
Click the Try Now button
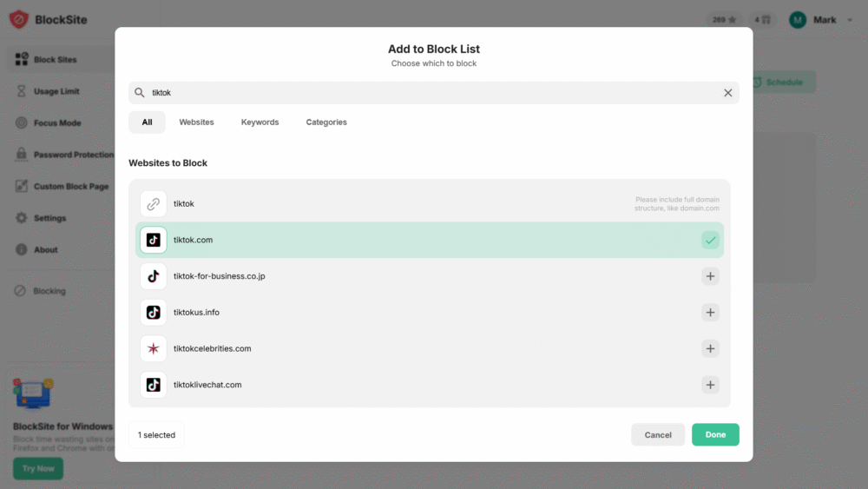[x=38, y=468]
